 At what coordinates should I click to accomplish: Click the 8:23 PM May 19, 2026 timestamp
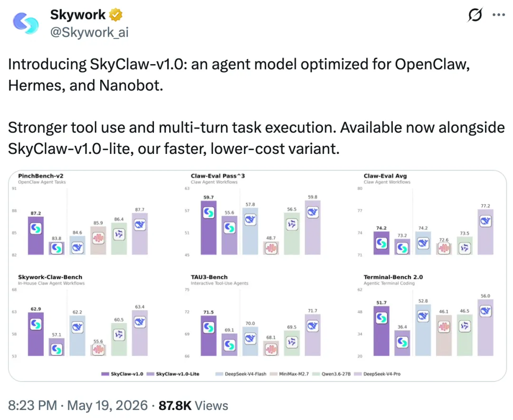point(78,405)
